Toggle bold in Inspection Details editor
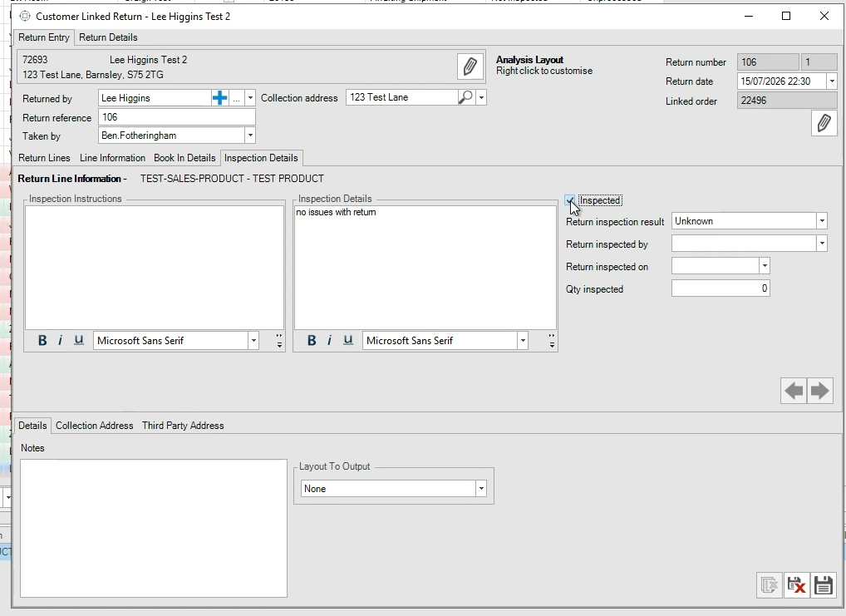 tap(312, 340)
